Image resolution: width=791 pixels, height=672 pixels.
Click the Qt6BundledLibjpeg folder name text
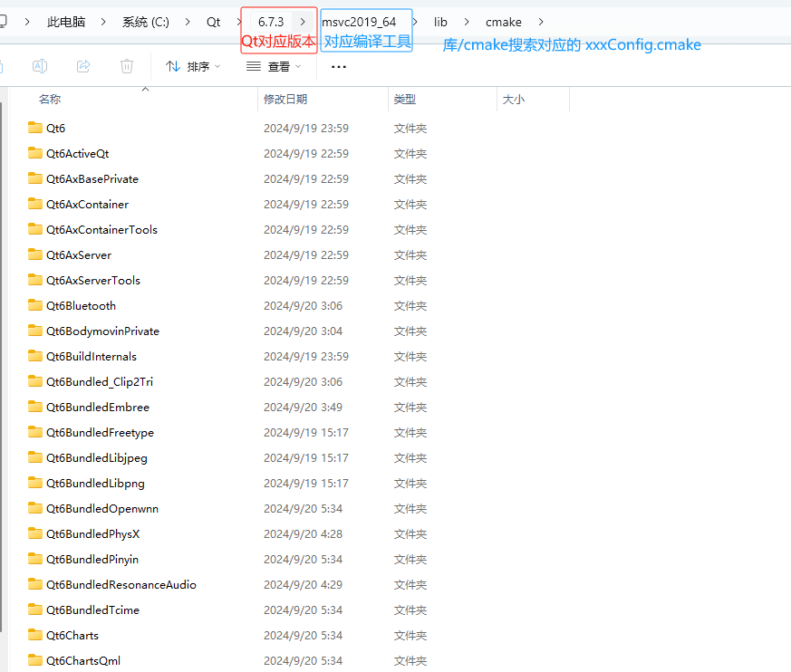pos(97,457)
